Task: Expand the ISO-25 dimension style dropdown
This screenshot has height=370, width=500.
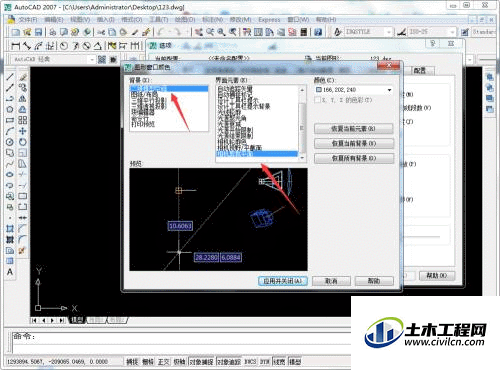Action: [x=452, y=32]
